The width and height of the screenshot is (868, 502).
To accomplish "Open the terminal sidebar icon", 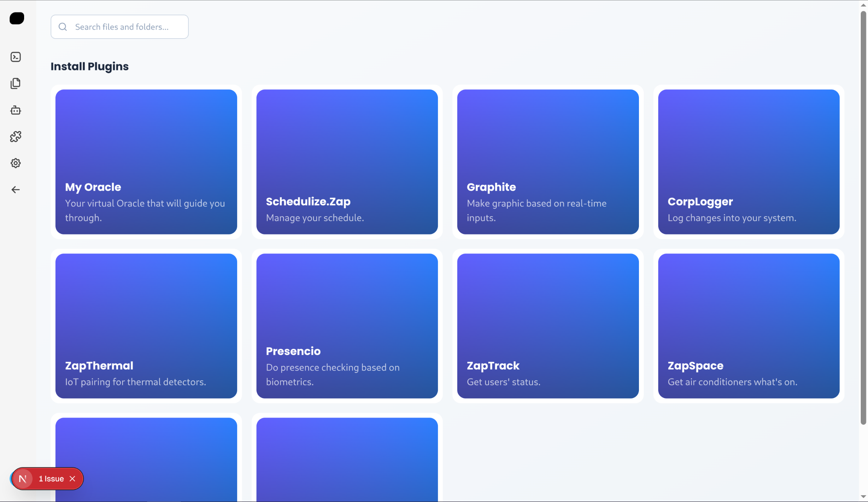I will pyautogui.click(x=16, y=57).
